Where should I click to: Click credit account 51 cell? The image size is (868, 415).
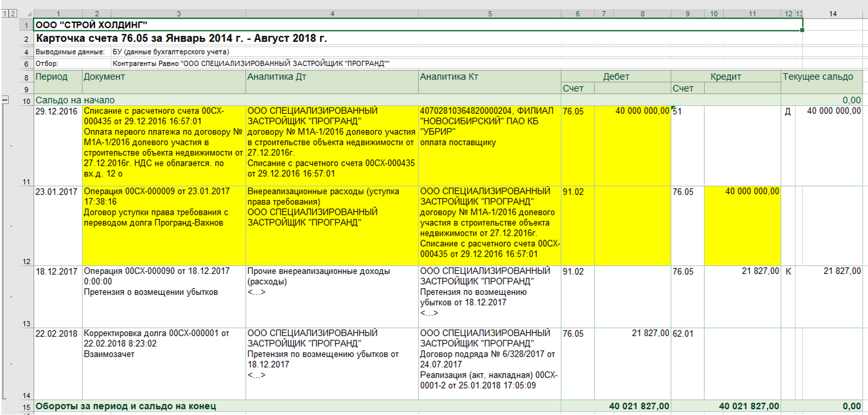click(687, 146)
